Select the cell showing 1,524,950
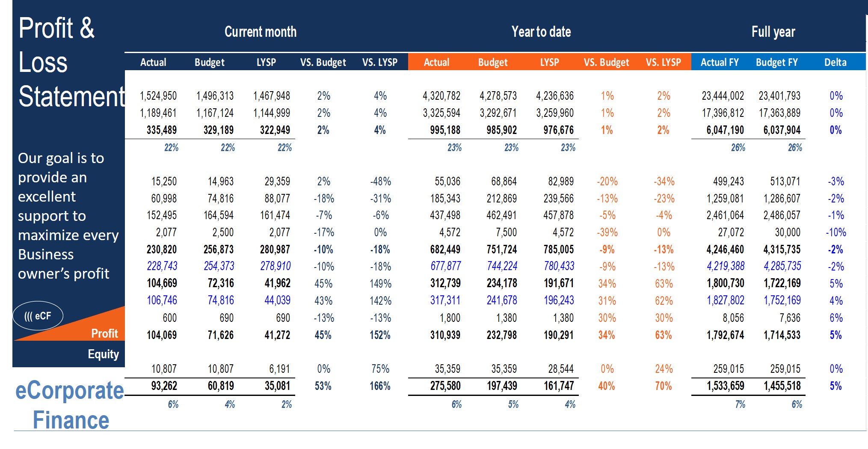The image size is (868, 449). tap(158, 96)
